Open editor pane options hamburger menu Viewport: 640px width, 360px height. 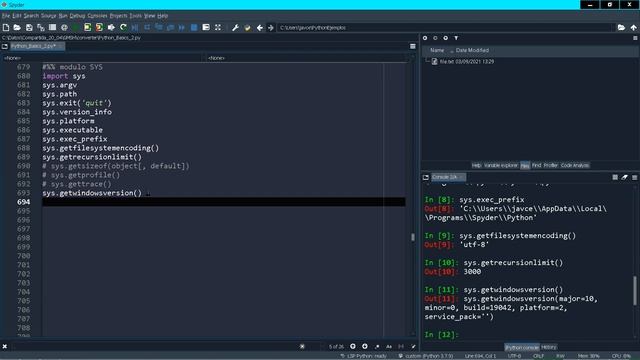click(x=413, y=47)
